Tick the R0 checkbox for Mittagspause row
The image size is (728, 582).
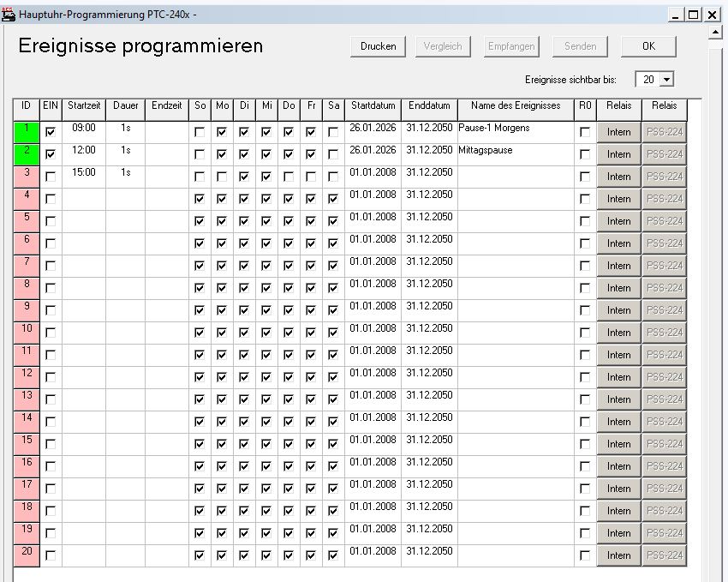point(585,155)
